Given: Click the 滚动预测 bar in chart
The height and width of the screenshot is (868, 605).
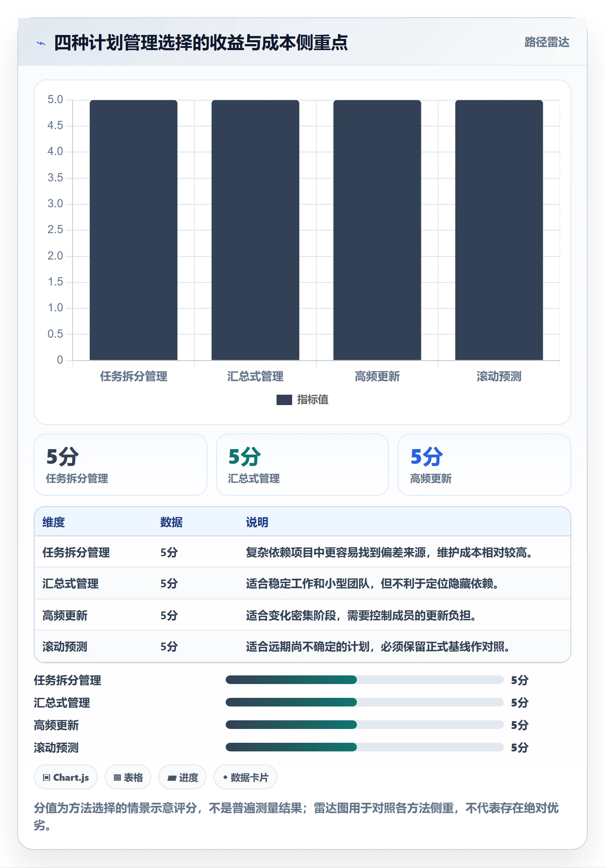Looking at the screenshot, I should [x=499, y=230].
